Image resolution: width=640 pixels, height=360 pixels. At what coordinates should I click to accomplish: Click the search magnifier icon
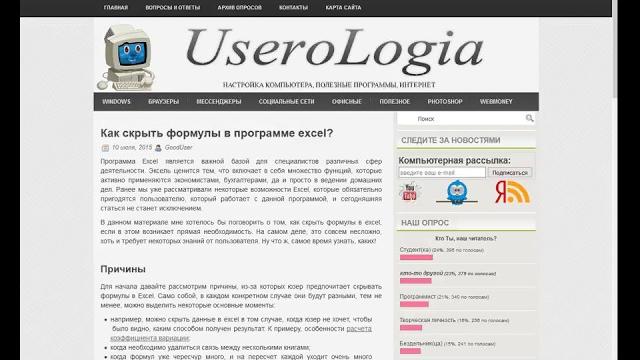[529, 118]
